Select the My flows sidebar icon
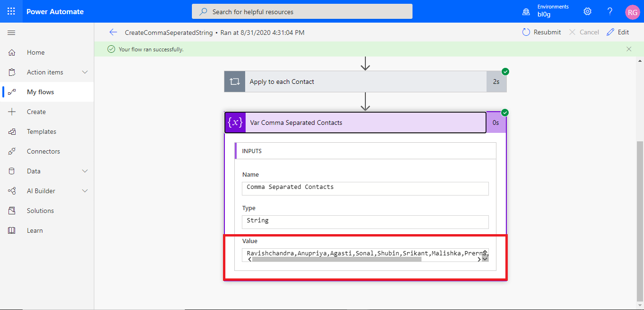This screenshot has height=310, width=644. click(12, 92)
